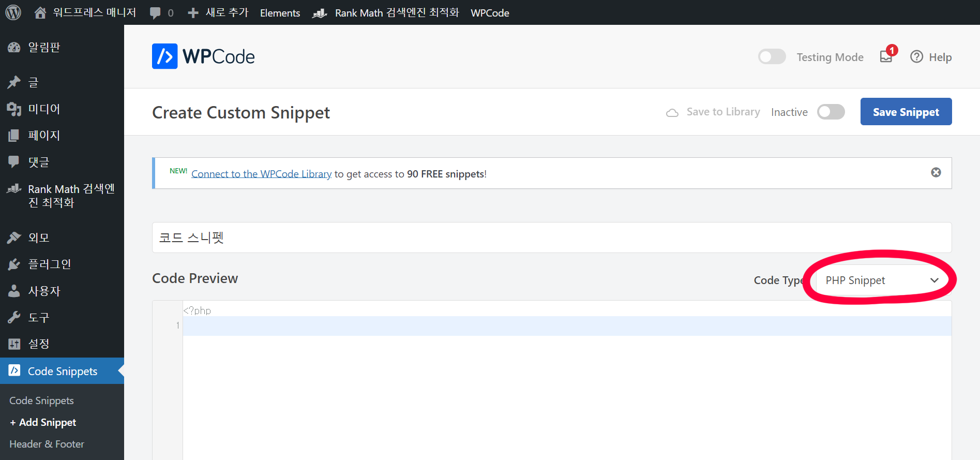The width and height of the screenshot is (980, 460).
Task: Open 새로 추가 menu in admin bar
Action: (227, 12)
